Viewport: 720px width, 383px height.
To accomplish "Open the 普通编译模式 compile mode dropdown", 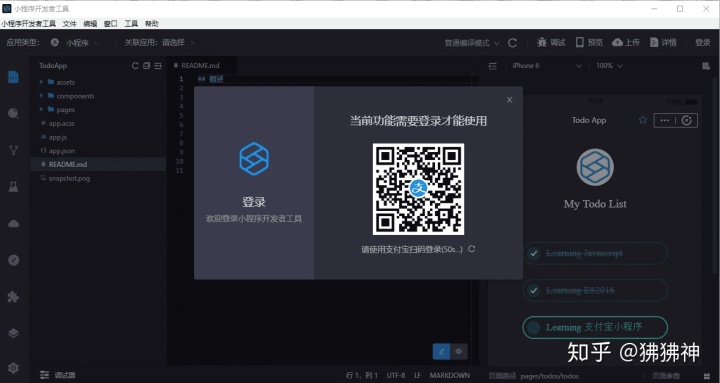I will coord(472,43).
